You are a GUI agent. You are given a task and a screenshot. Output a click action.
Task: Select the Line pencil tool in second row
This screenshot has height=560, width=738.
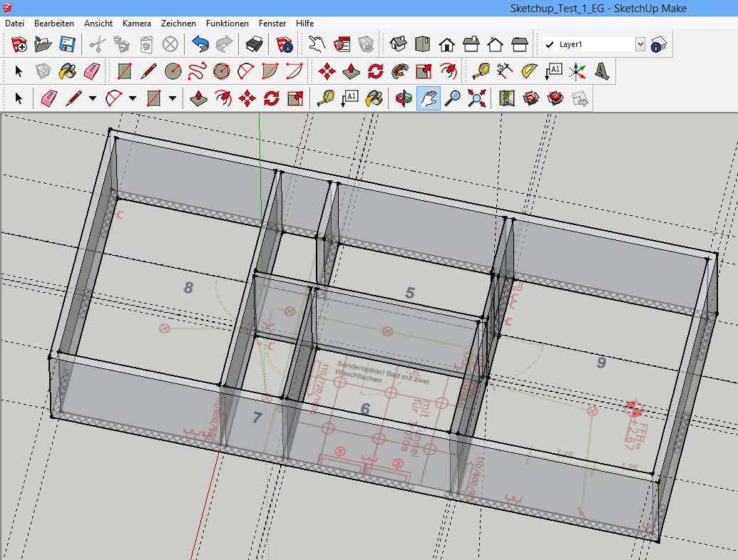point(149,71)
